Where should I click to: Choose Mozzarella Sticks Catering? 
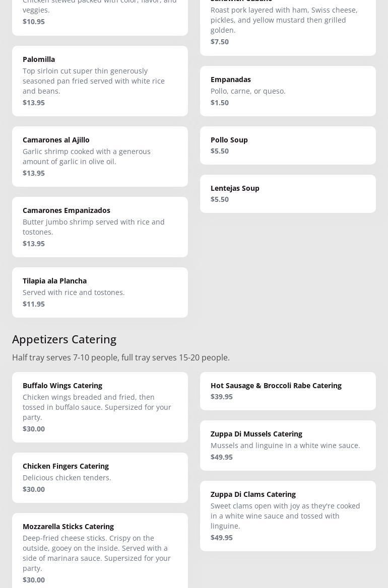[x=100, y=551]
